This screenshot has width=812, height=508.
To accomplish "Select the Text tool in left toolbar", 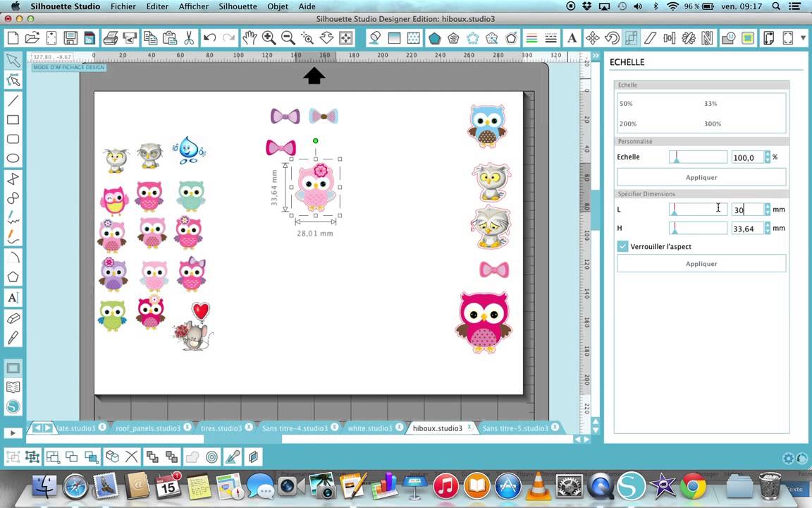I will pyautogui.click(x=13, y=298).
